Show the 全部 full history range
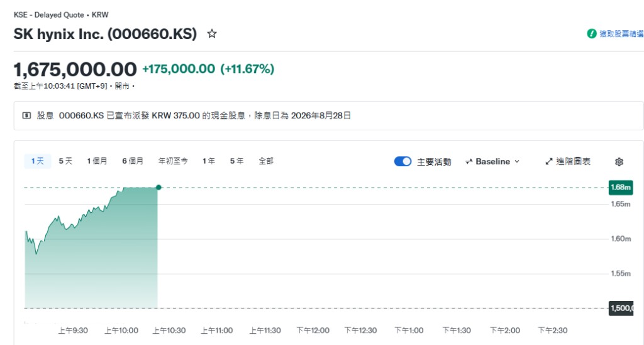This screenshot has width=644, height=345. (x=266, y=161)
